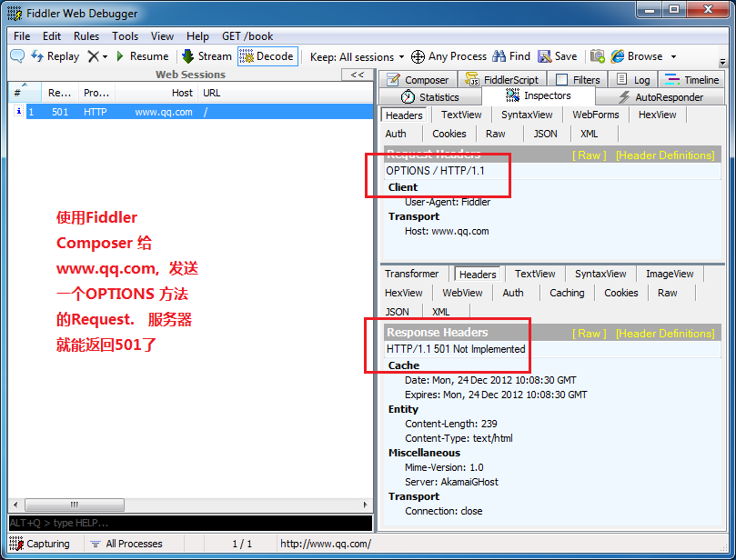
Task: Open the response ImageView tab
Action: click(670, 274)
